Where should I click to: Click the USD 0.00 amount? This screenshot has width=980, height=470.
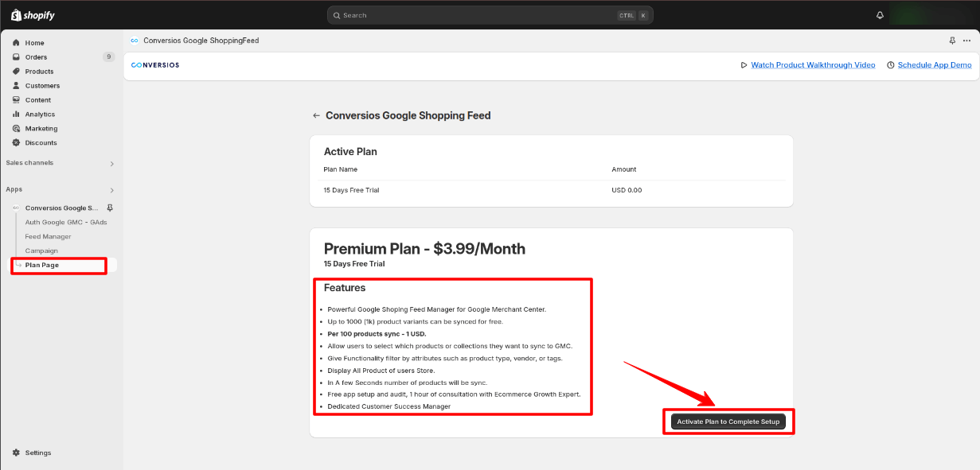pyautogui.click(x=627, y=190)
